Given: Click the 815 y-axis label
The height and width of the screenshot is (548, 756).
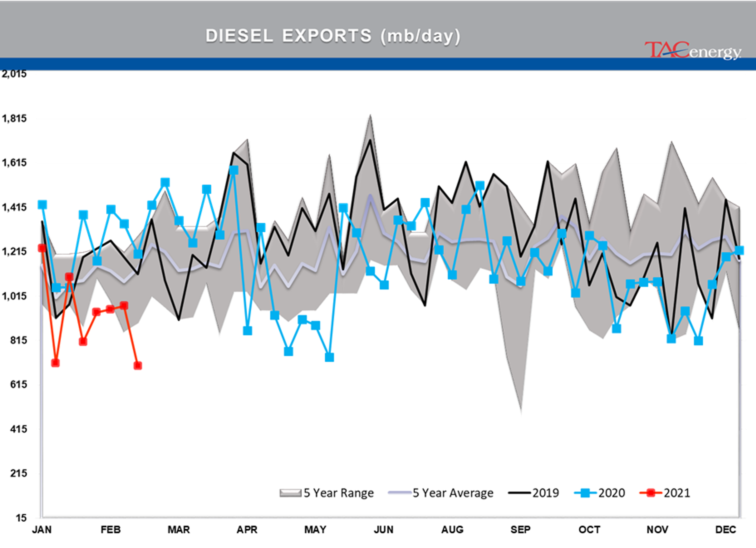Looking at the screenshot, I should (x=18, y=340).
